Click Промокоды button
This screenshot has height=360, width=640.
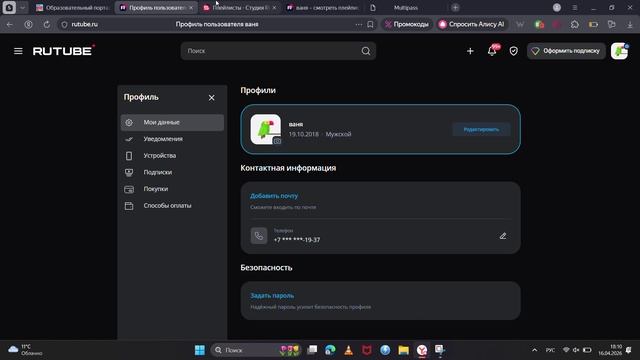point(407,24)
